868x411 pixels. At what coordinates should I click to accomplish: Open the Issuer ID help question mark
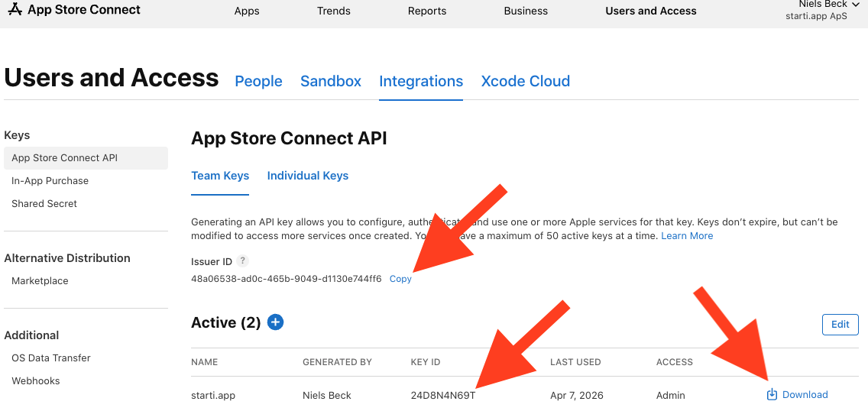click(241, 261)
